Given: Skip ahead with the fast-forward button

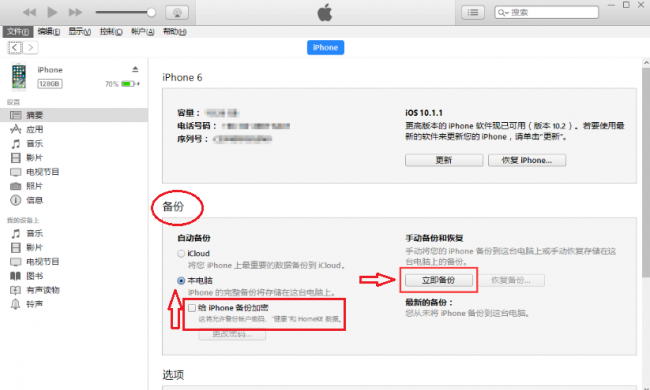Looking at the screenshot, I should [75, 12].
